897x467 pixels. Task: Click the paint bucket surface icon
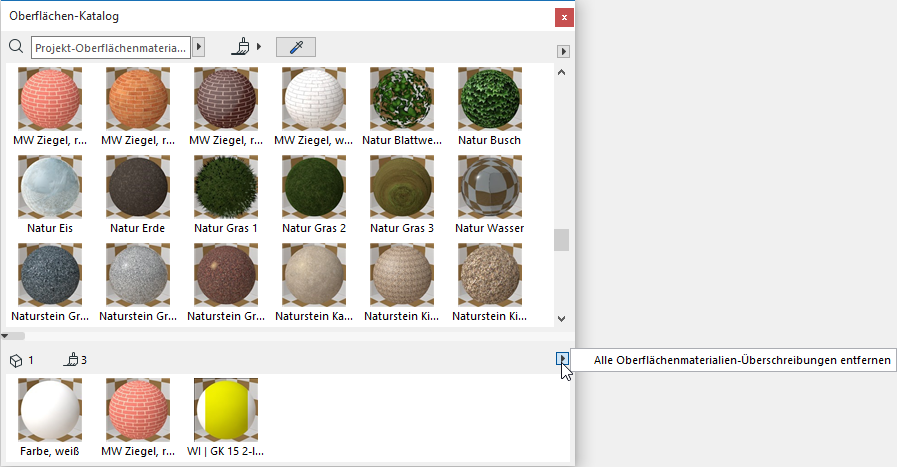[241, 47]
